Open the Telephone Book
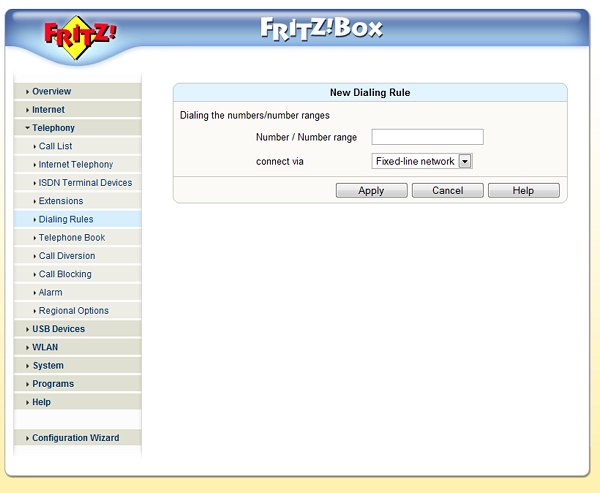The width and height of the screenshot is (600, 493). click(71, 238)
